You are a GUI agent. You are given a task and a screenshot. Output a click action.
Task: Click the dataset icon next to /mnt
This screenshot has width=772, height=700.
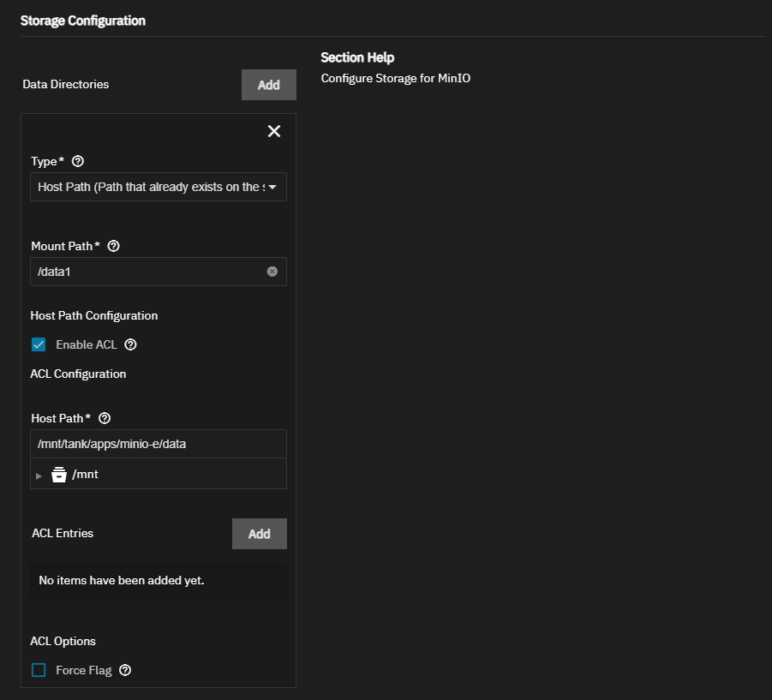[x=59, y=474]
